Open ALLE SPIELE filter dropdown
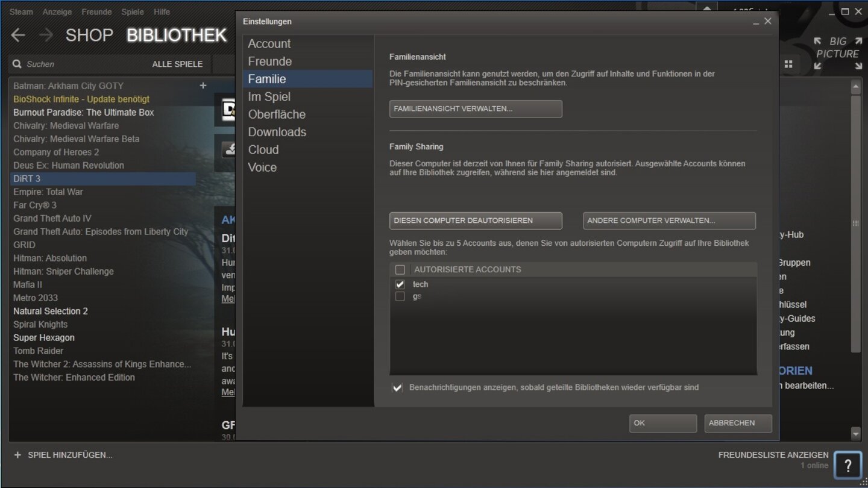Screen dimensions: 868x488 tap(177, 64)
